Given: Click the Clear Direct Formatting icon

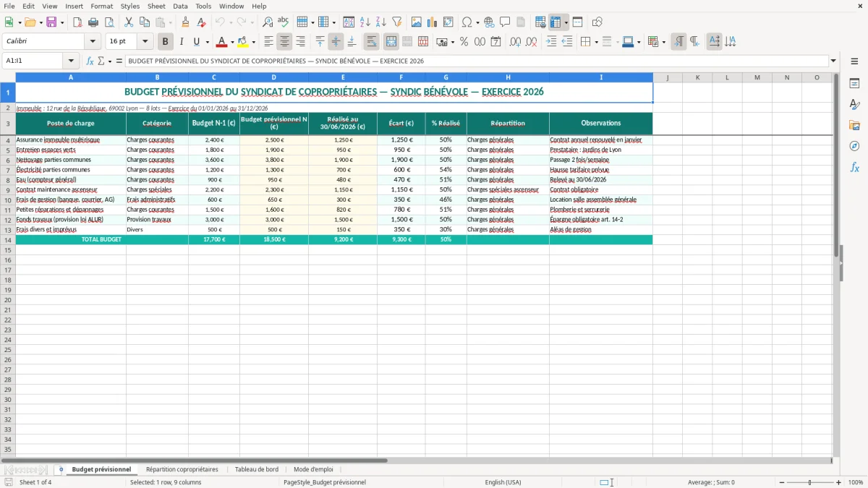Looking at the screenshot, I should tap(202, 22).
